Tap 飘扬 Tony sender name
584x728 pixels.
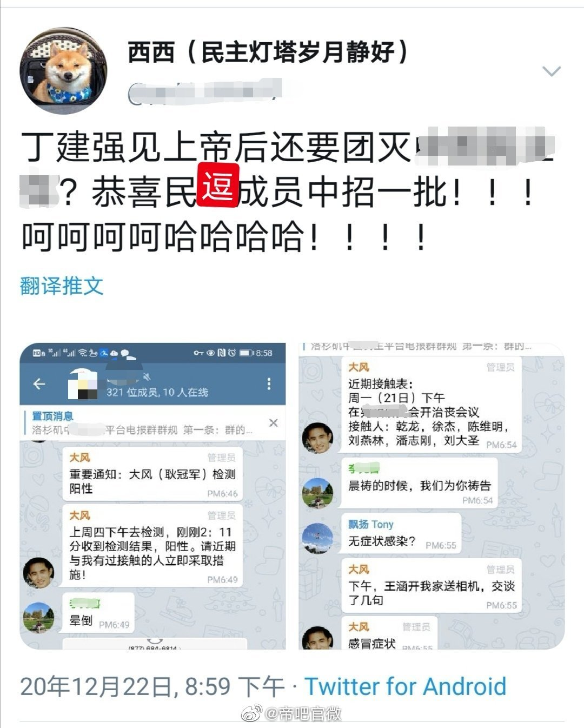click(x=371, y=524)
